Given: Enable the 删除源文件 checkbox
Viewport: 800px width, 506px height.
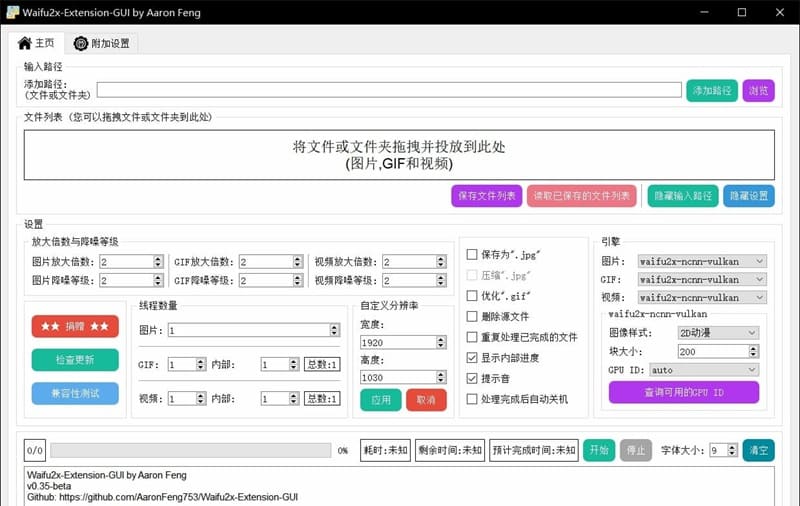Looking at the screenshot, I should pos(472,316).
